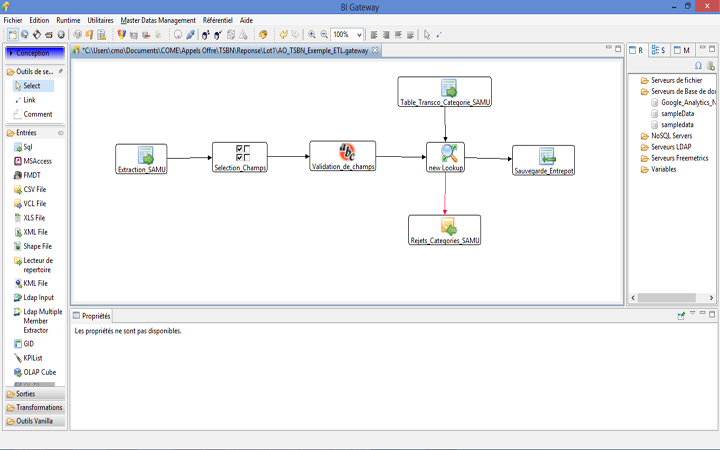The image size is (720, 450).
Task: Expand Serveurs Freemetrics folder
Action: (675, 158)
